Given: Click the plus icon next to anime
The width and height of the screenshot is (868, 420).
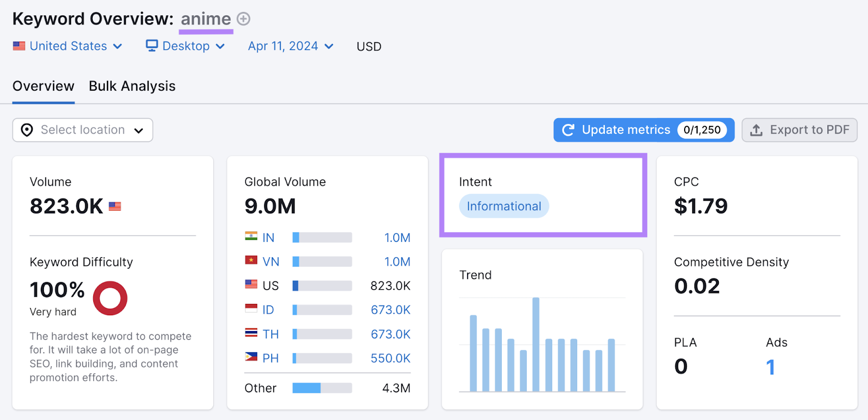Looking at the screenshot, I should click(244, 19).
